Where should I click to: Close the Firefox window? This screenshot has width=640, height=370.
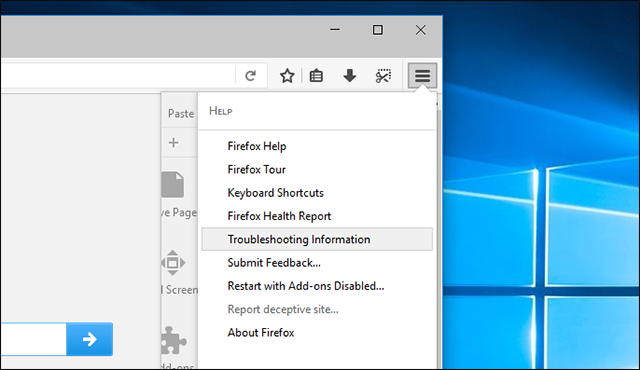point(421,30)
